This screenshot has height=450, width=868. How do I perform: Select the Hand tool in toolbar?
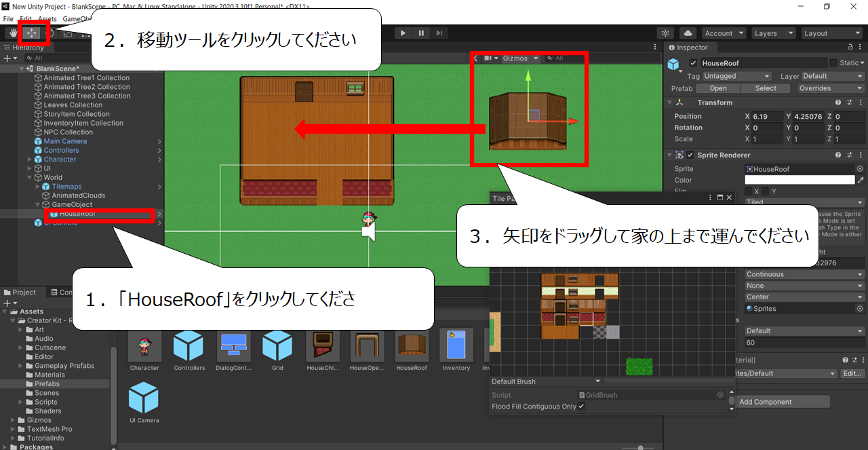14,33
